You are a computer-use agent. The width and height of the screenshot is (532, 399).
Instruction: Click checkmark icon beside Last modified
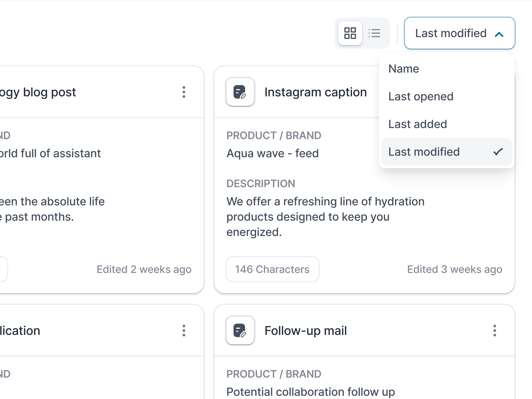pyautogui.click(x=498, y=152)
